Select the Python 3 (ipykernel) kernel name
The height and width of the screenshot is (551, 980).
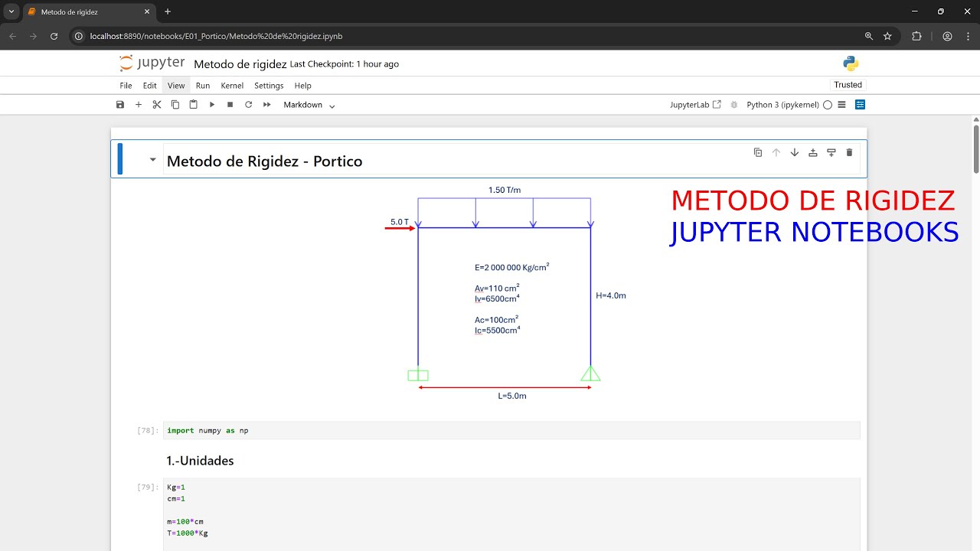(x=782, y=105)
